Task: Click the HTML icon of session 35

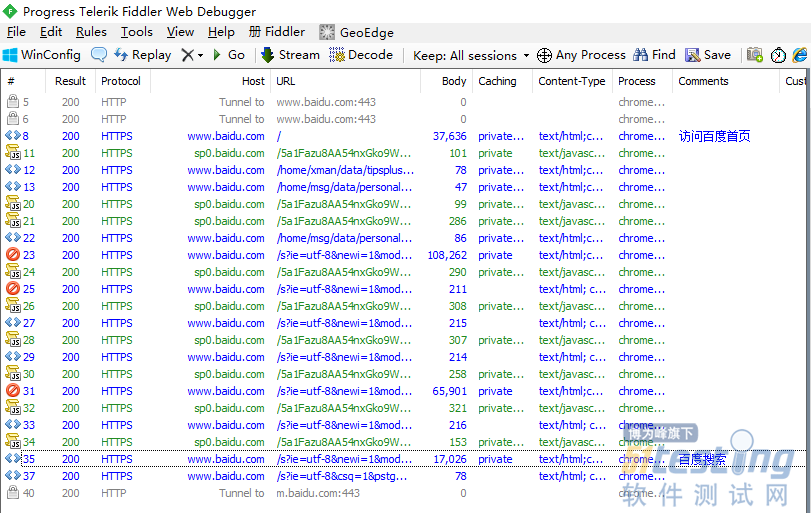Action: click(x=13, y=459)
